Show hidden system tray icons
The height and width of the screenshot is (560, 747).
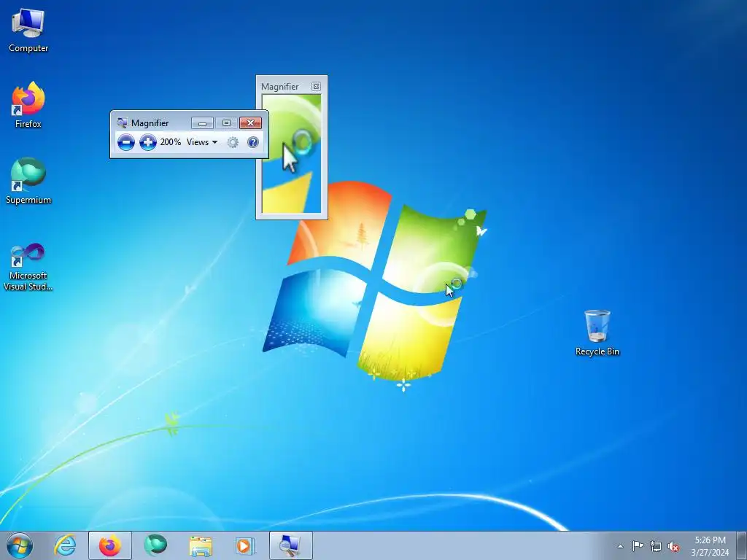pos(620,546)
